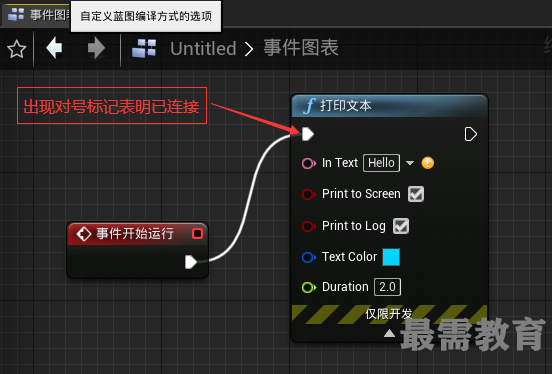Click the Duration green input pin

309,287
